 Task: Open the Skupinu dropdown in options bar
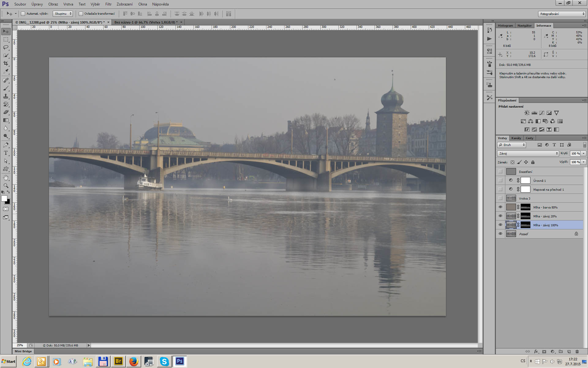coord(62,14)
